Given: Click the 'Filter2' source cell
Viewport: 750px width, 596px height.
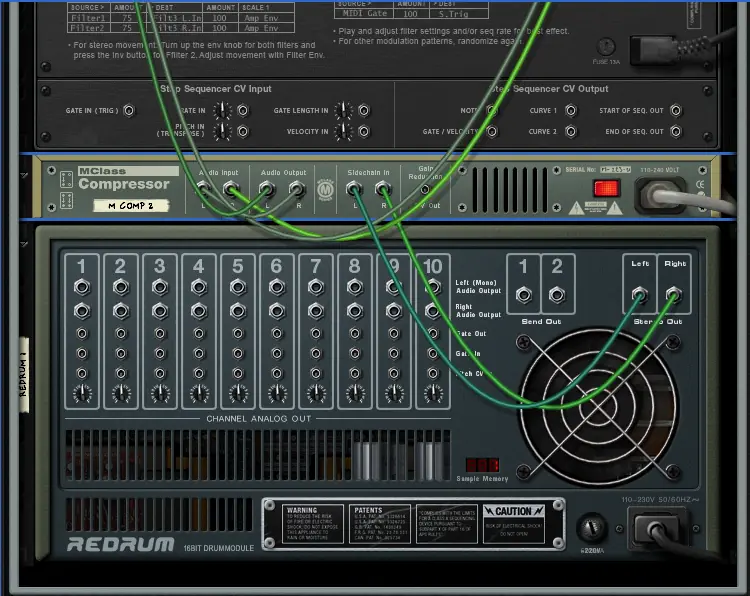Looking at the screenshot, I should [89, 28].
